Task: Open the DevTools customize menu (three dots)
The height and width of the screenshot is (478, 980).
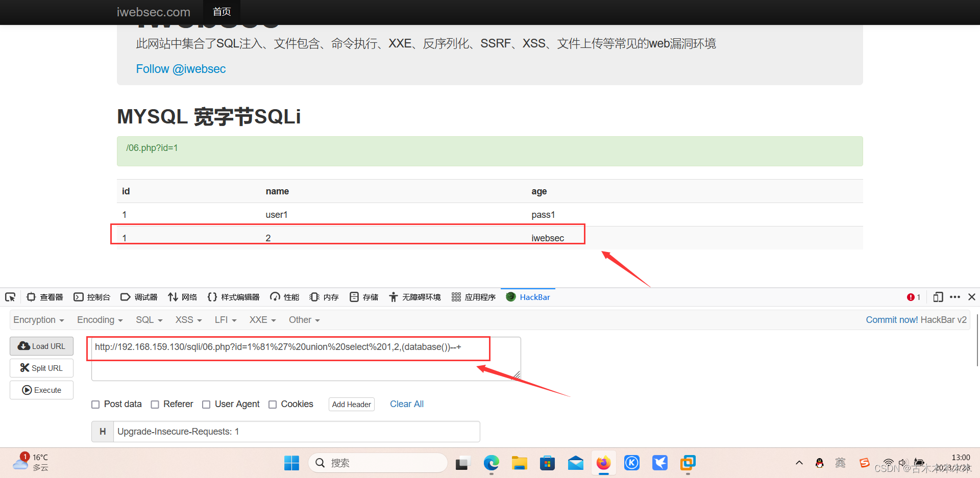Action: (955, 296)
